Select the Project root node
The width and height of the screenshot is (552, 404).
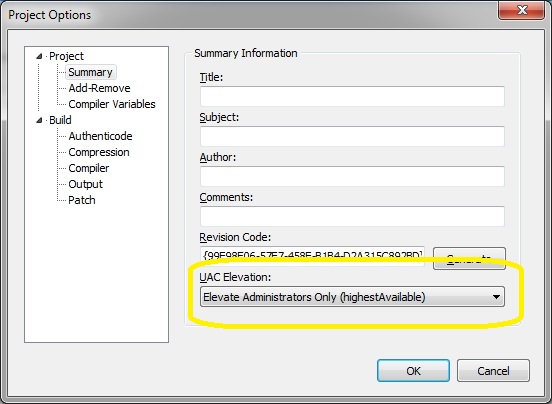(66, 56)
